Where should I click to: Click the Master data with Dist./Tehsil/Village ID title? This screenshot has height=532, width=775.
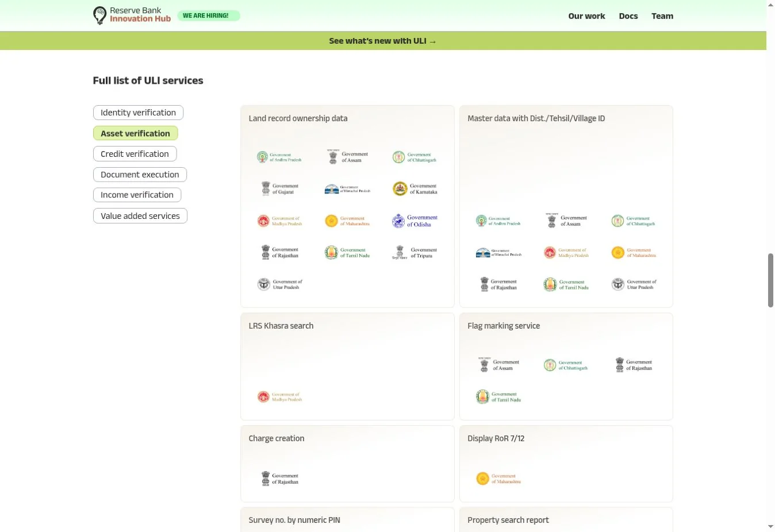click(x=536, y=118)
